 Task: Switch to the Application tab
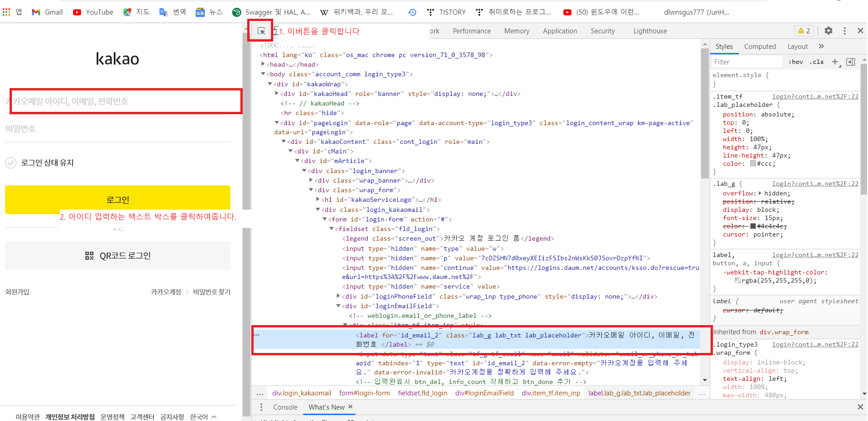(x=560, y=31)
